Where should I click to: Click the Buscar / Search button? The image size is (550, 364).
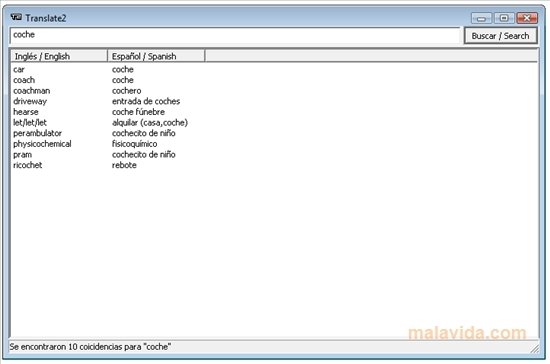501,36
